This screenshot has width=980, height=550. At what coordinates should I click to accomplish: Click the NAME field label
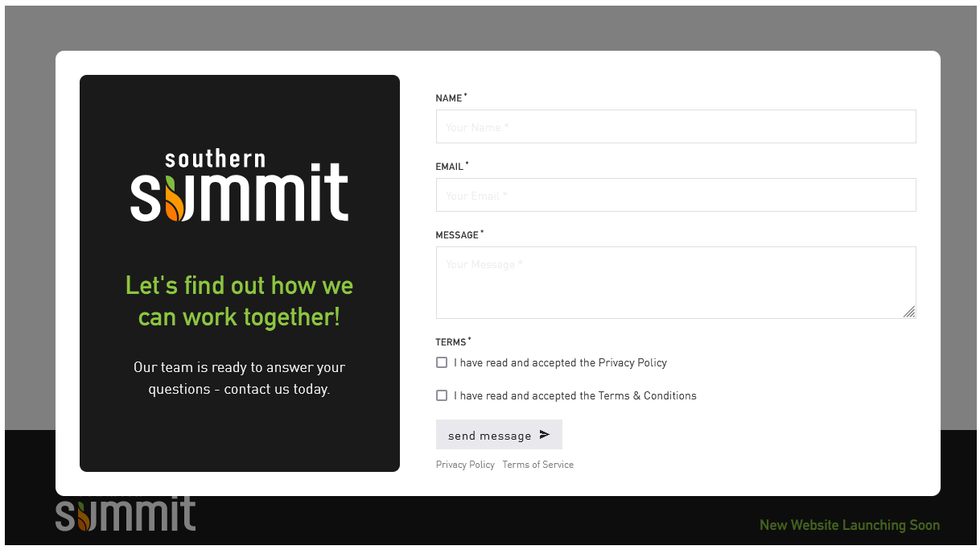(x=449, y=98)
